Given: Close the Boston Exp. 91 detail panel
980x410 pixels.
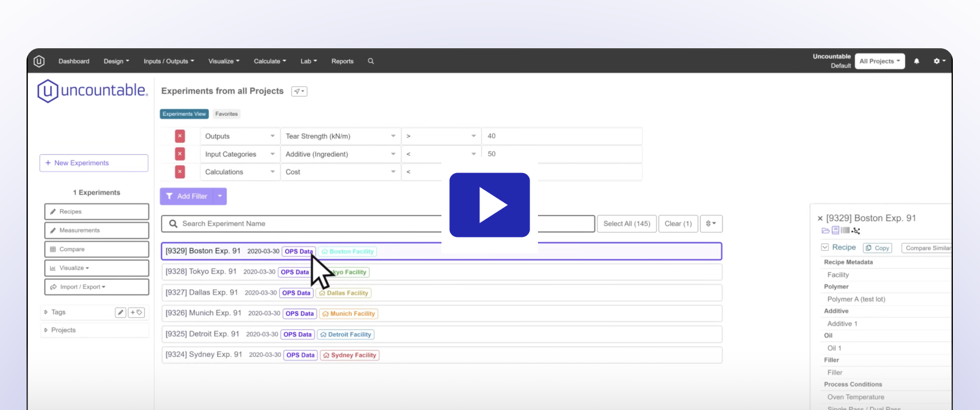Looking at the screenshot, I should click(x=820, y=218).
